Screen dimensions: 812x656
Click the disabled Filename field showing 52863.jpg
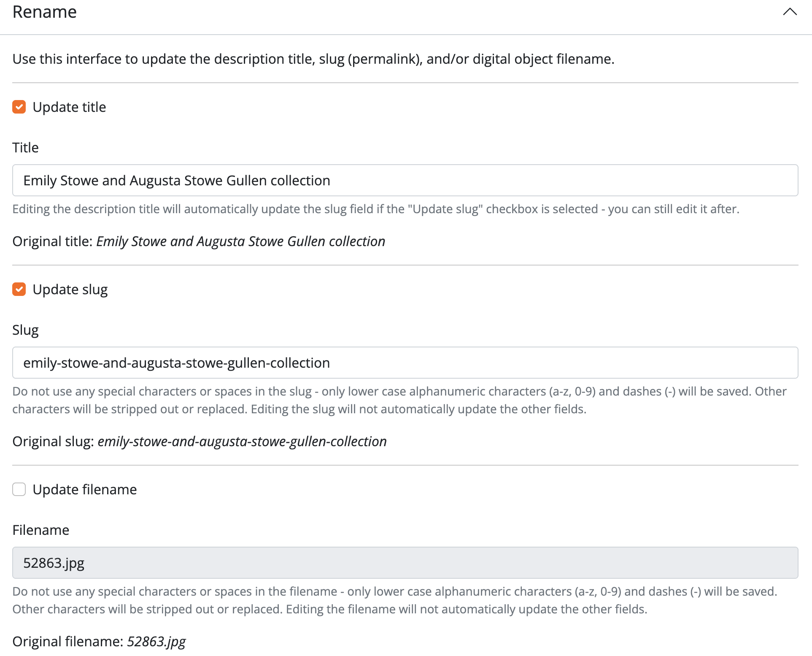click(405, 563)
